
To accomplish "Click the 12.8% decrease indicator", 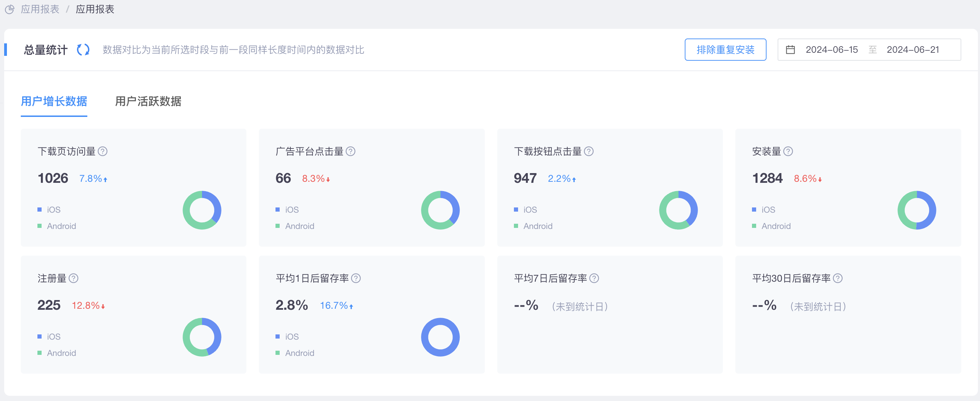I will 88,305.
